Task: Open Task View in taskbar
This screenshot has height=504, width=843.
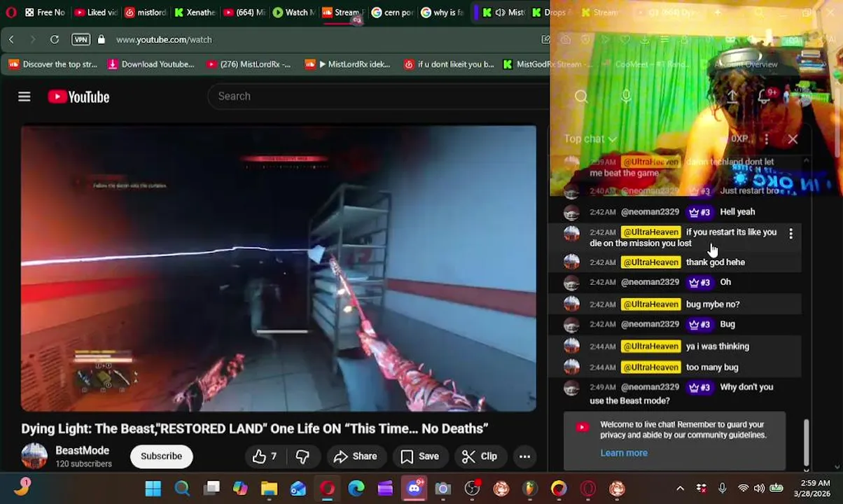Action: click(x=211, y=488)
